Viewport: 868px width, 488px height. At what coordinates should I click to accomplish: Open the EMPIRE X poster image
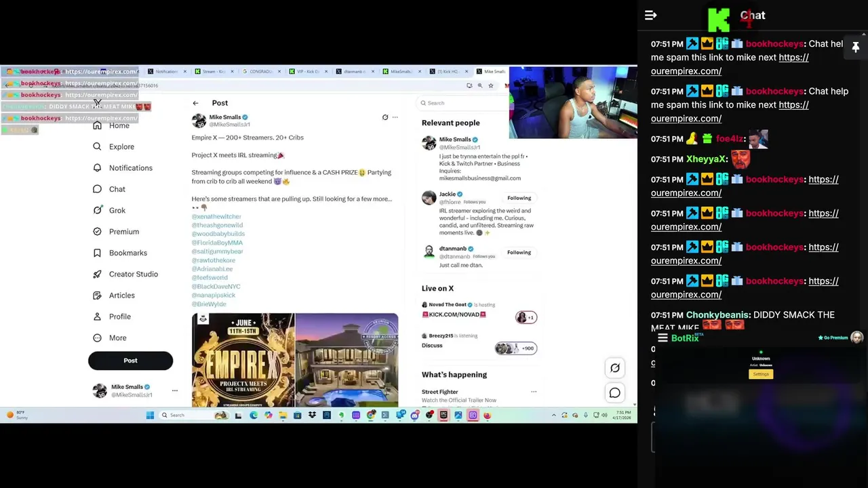click(243, 360)
